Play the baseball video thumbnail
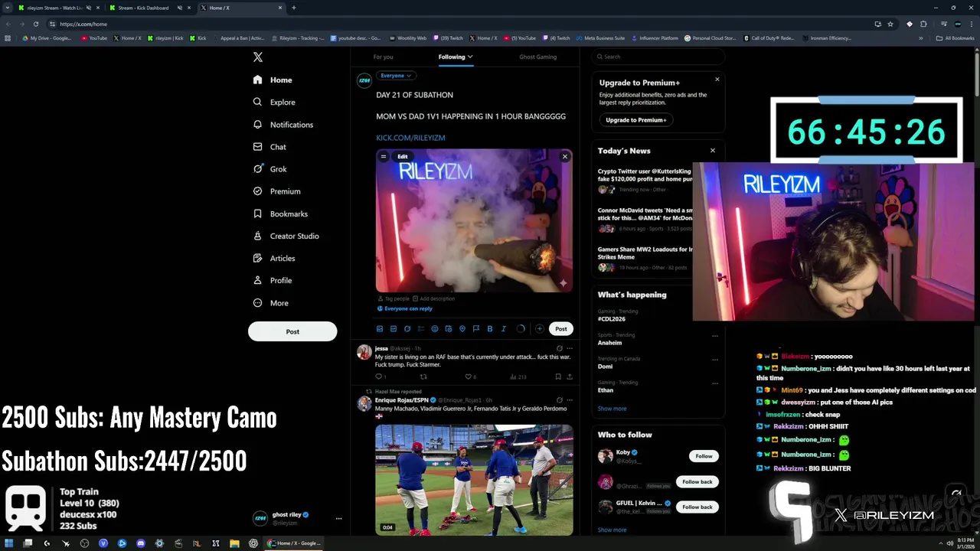 coord(474,480)
